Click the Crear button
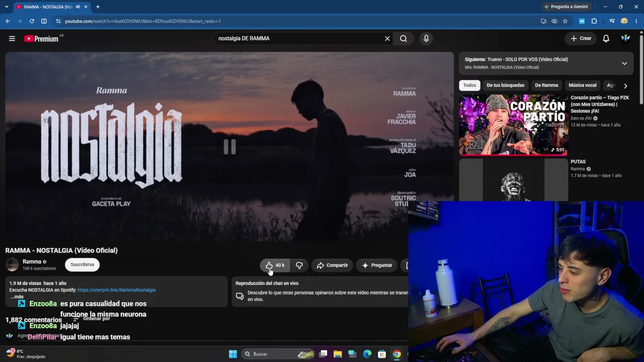 pos(581,38)
